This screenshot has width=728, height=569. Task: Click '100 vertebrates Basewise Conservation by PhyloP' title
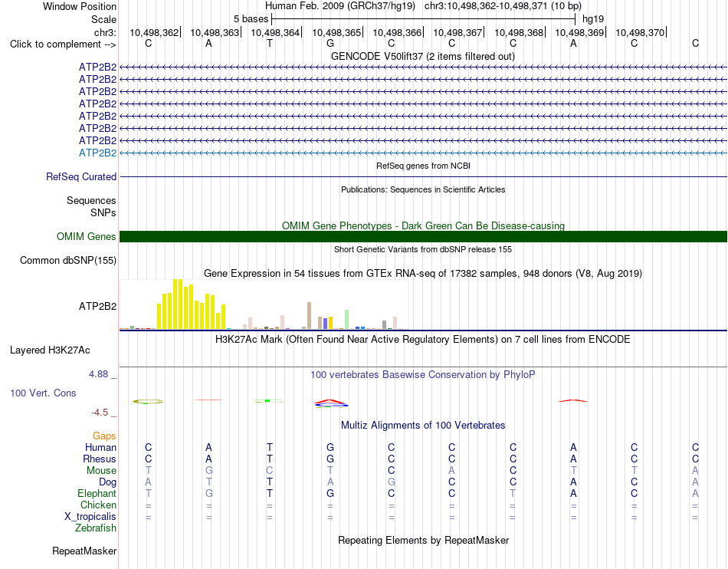click(x=423, y=374)
